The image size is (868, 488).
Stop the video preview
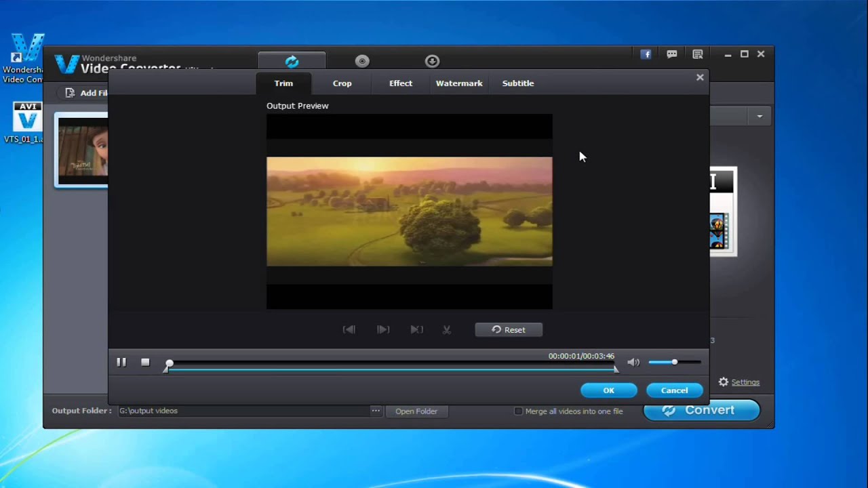145,363
